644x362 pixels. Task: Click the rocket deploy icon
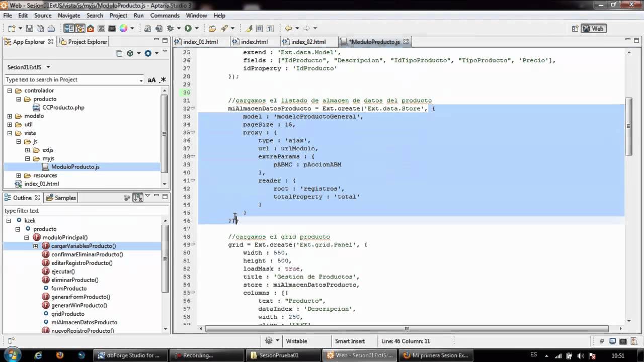tap(224, 29)
